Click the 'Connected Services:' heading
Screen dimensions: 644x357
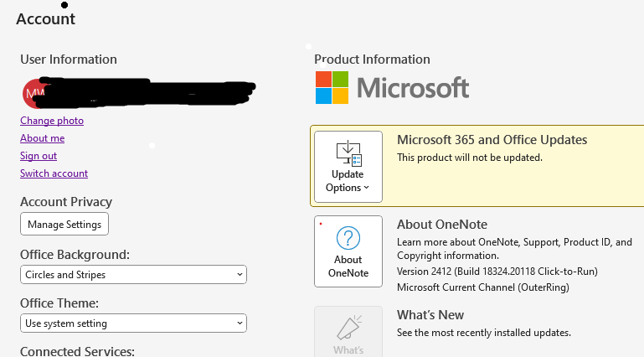77,351
